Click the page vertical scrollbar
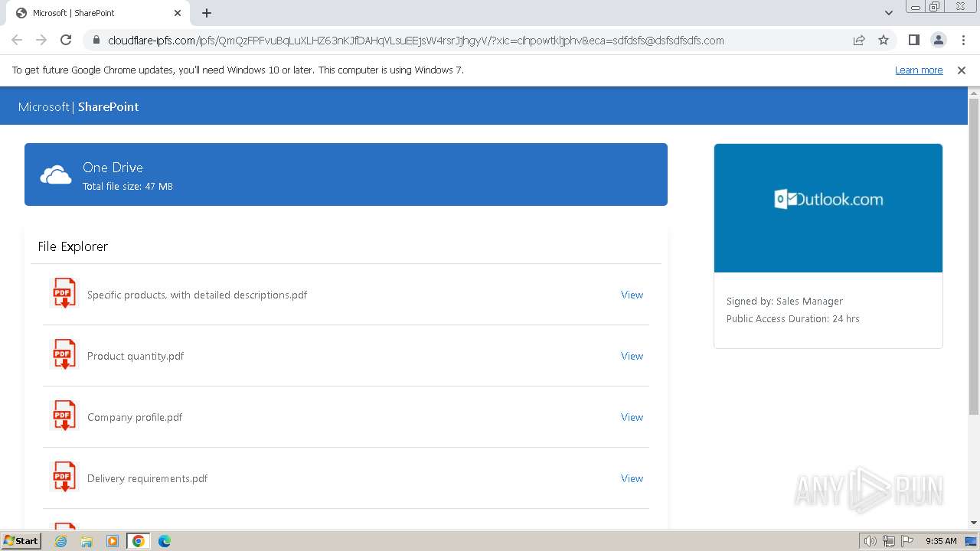 pyautogui.click(x=974, y=257)
